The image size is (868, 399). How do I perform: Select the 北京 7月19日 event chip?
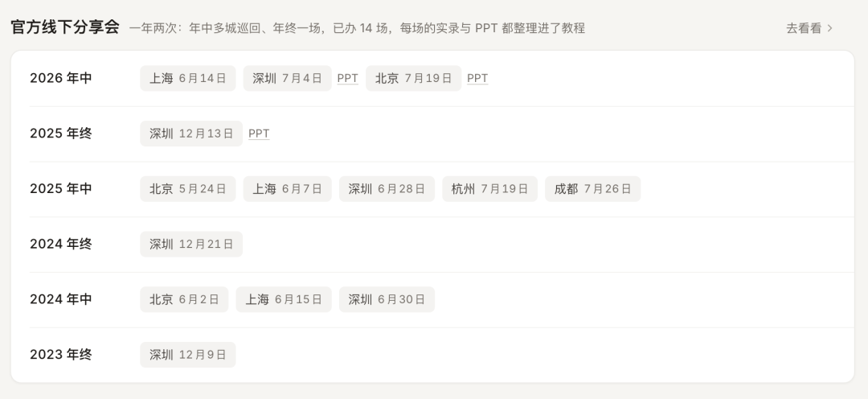tap(414, 78)
